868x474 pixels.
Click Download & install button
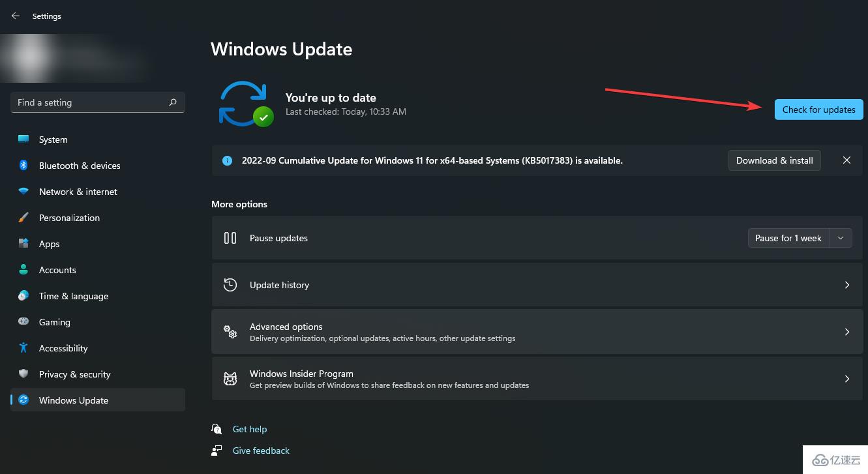pos(774,160)
